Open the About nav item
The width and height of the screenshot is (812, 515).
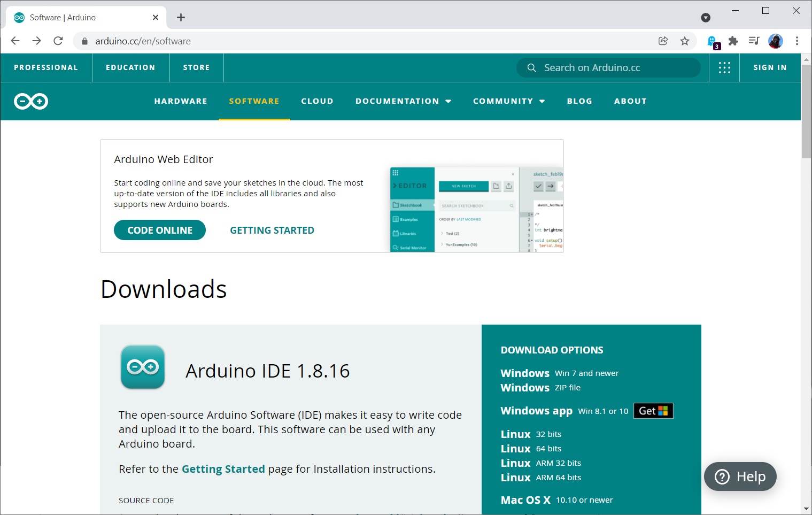pos(631,101)
